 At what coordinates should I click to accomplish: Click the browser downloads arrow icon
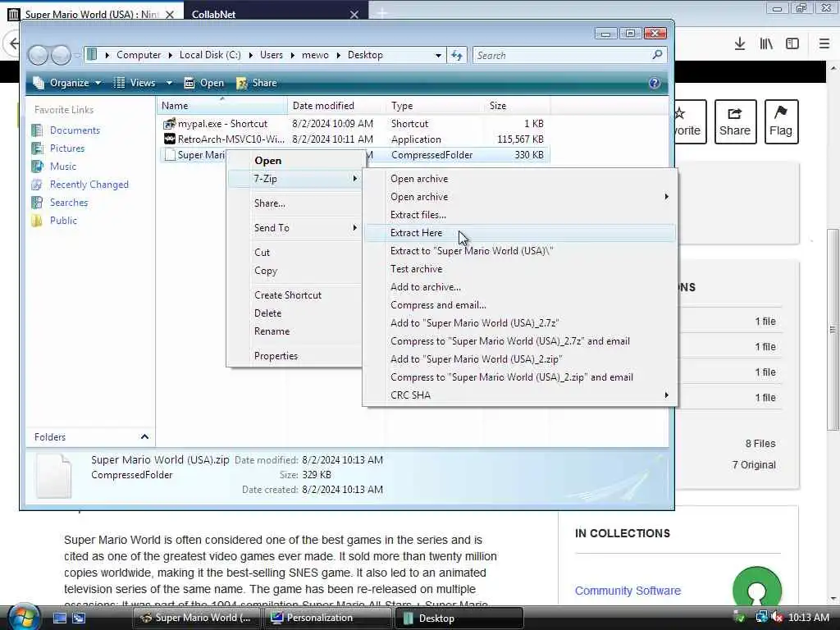click(x=740, y=43)
